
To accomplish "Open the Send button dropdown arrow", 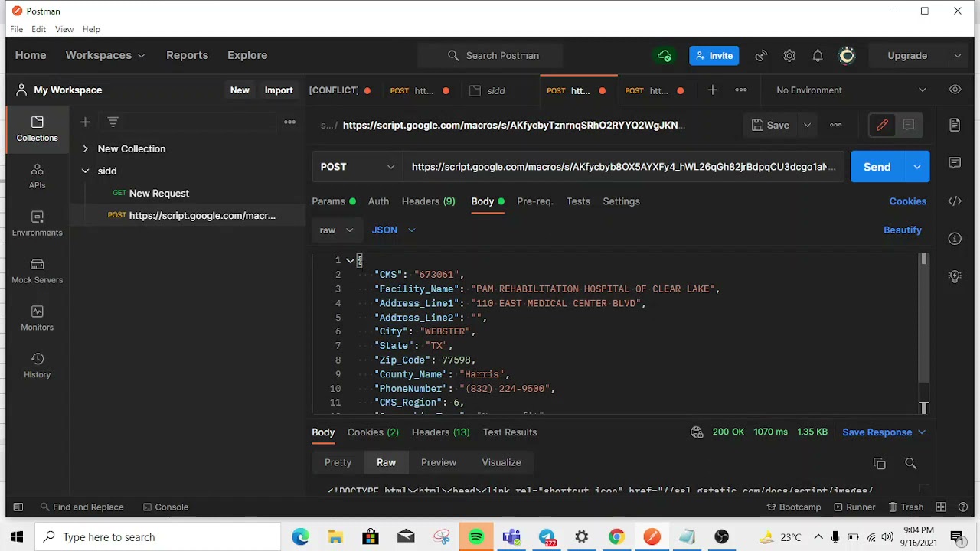I will [x=916, y=167].
